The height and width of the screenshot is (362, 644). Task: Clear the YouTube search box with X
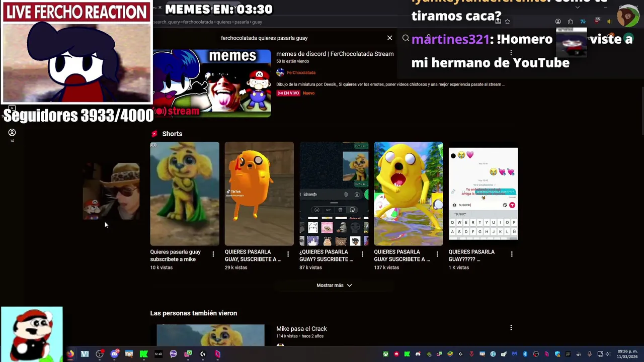(389, 38)
